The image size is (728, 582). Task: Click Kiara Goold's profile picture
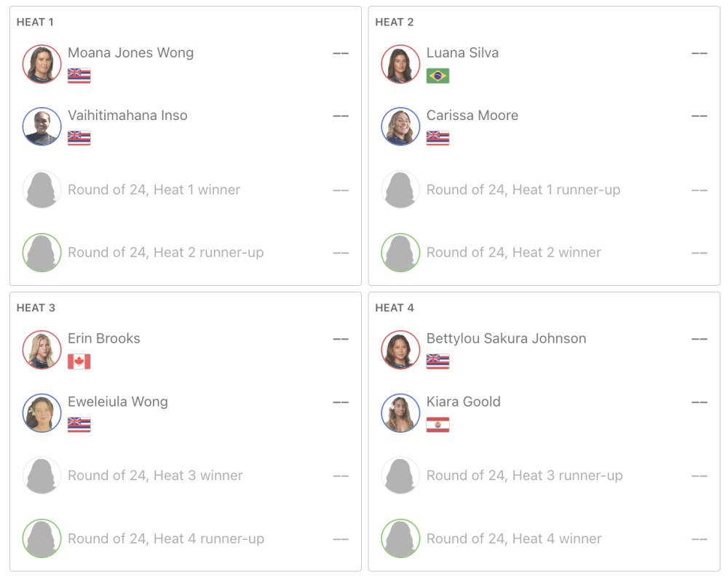click(400, 413)
